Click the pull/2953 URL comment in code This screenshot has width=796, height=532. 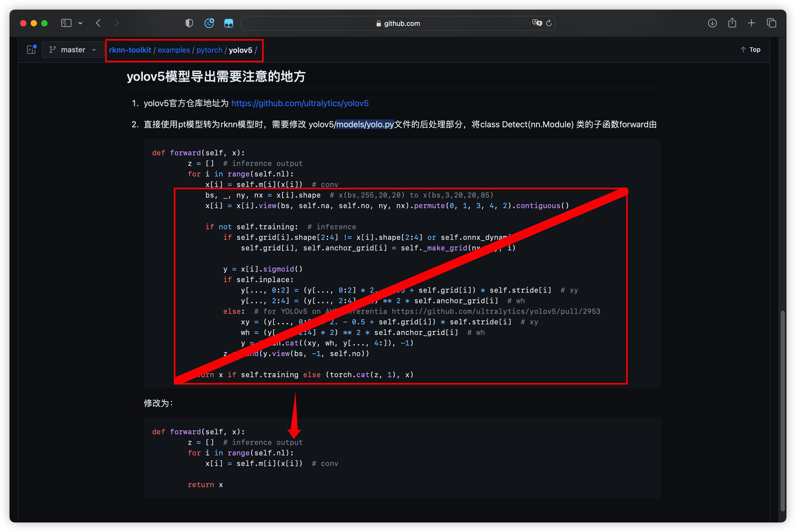496,311
